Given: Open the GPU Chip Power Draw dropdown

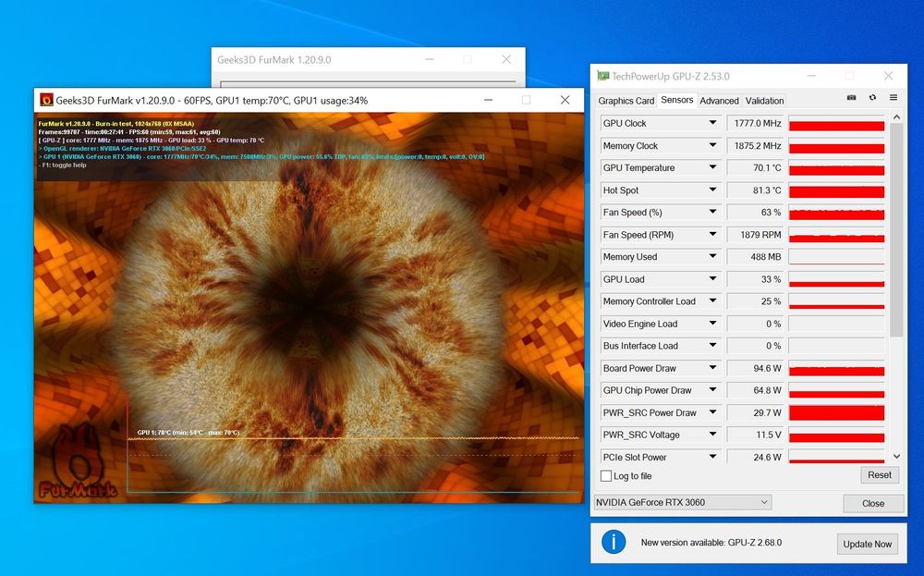Looking at the screenshot, I should pos(712,389).
